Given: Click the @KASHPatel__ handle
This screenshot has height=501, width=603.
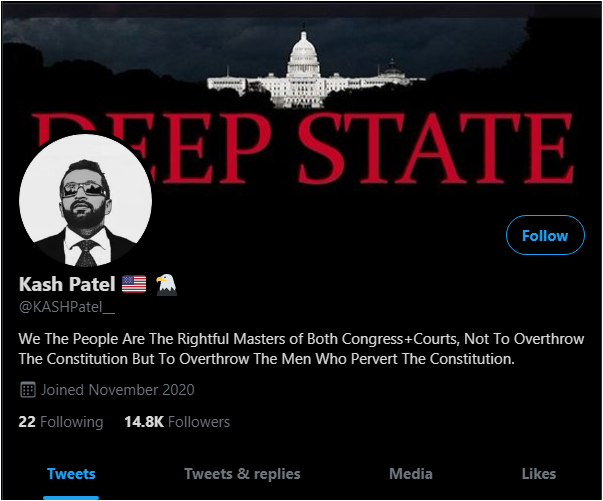Looking at the screenshot, I should (67, 307).
